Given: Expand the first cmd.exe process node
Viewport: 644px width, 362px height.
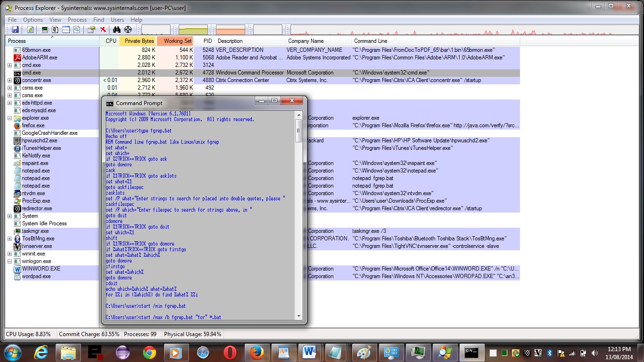Looking at the screenshot, I should tap(10, 65).
